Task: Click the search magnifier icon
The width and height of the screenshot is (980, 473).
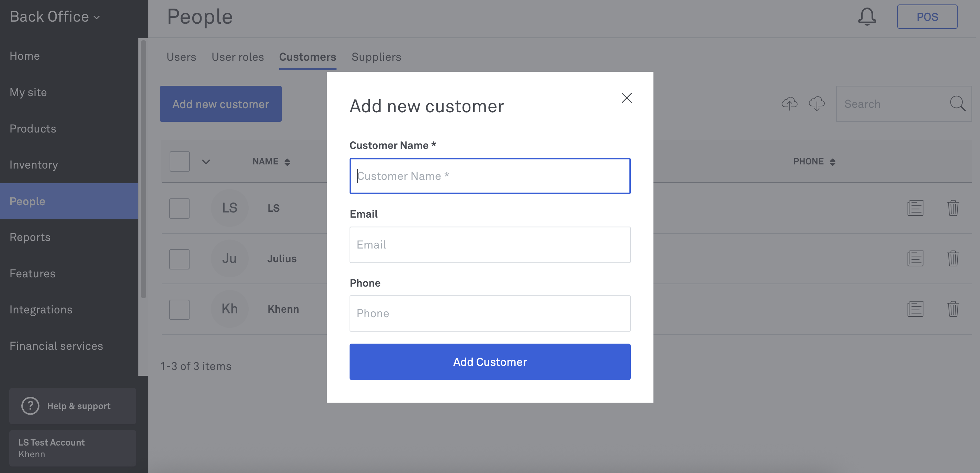Action: coord(957,103)
